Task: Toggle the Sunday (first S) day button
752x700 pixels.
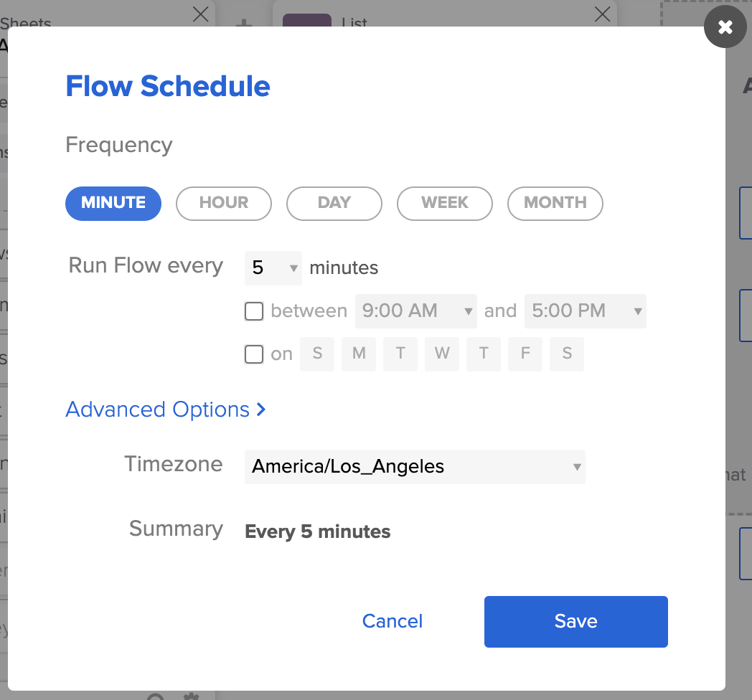Action: [x=317, y=354]
